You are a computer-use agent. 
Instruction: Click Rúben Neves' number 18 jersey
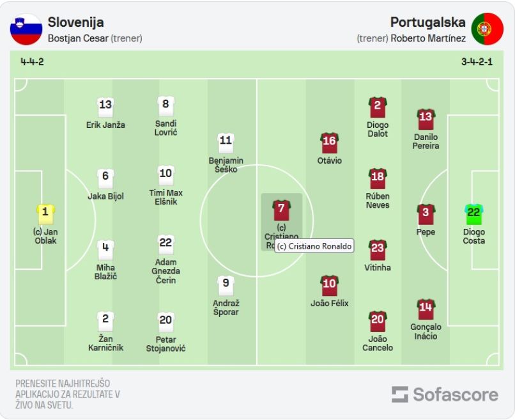coord(378,178)
